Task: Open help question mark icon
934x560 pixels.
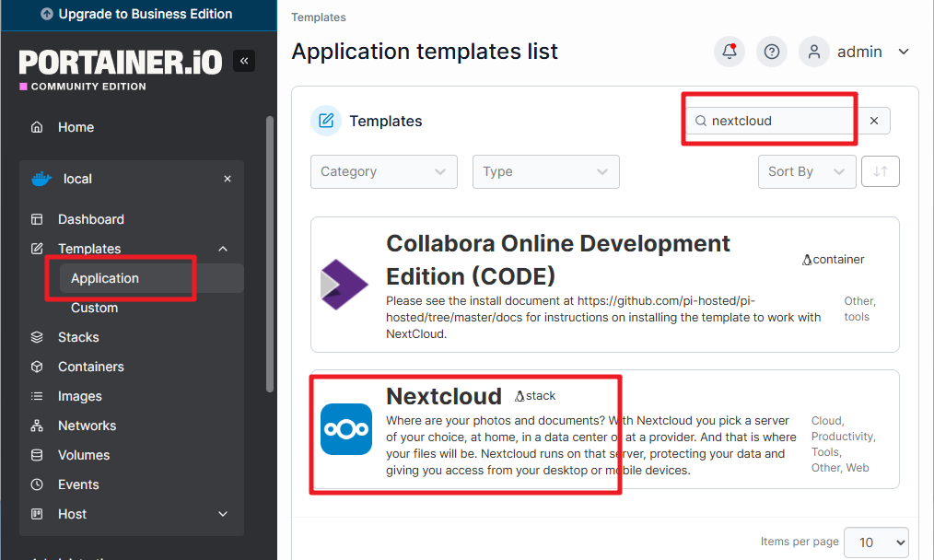Action: pyautogui.click(x=771, y=52)
